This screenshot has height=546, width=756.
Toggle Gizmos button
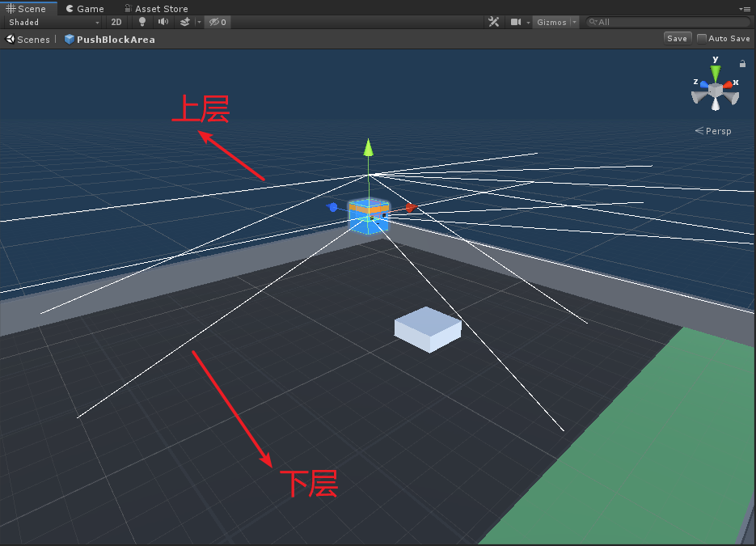551,22
